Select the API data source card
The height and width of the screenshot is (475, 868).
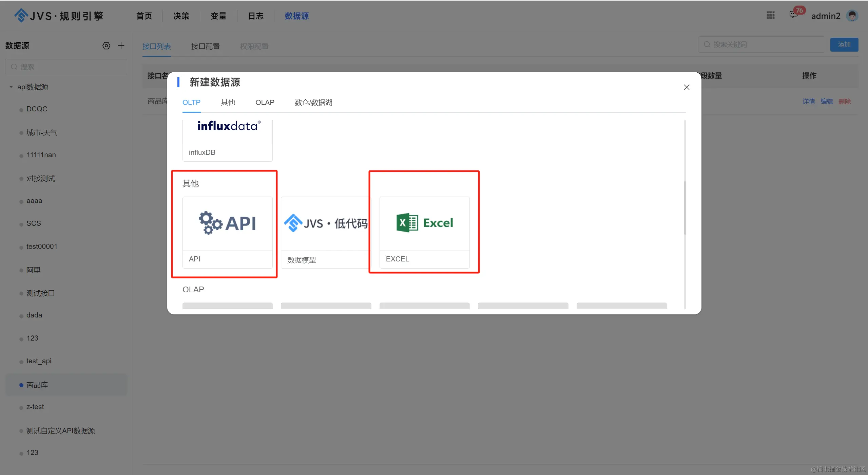coord(227,232)
